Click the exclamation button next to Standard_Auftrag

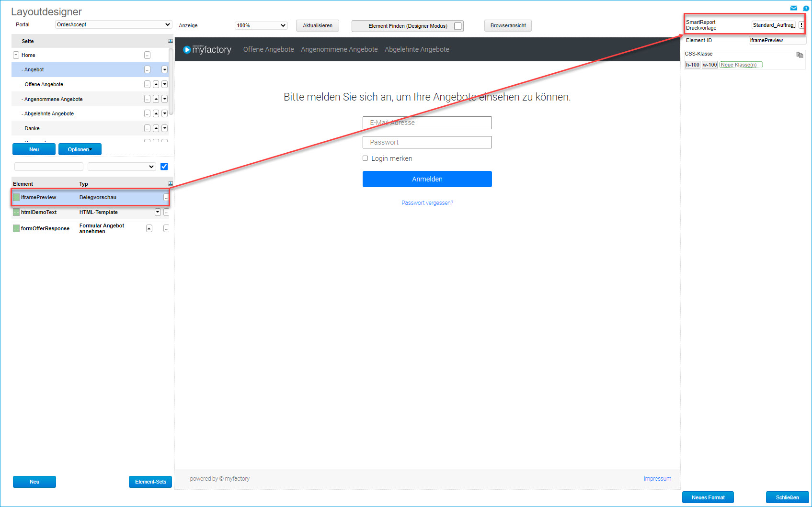801,25
